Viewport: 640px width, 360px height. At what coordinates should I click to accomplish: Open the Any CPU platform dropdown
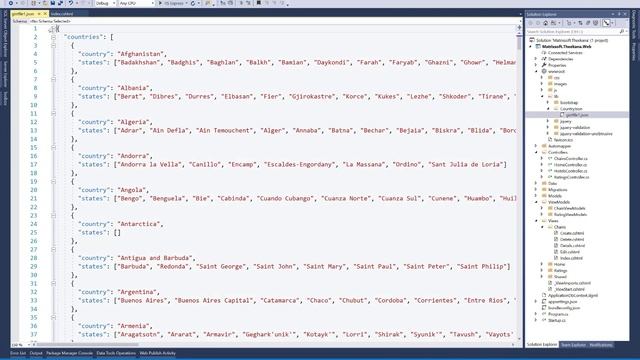[137, 3]
